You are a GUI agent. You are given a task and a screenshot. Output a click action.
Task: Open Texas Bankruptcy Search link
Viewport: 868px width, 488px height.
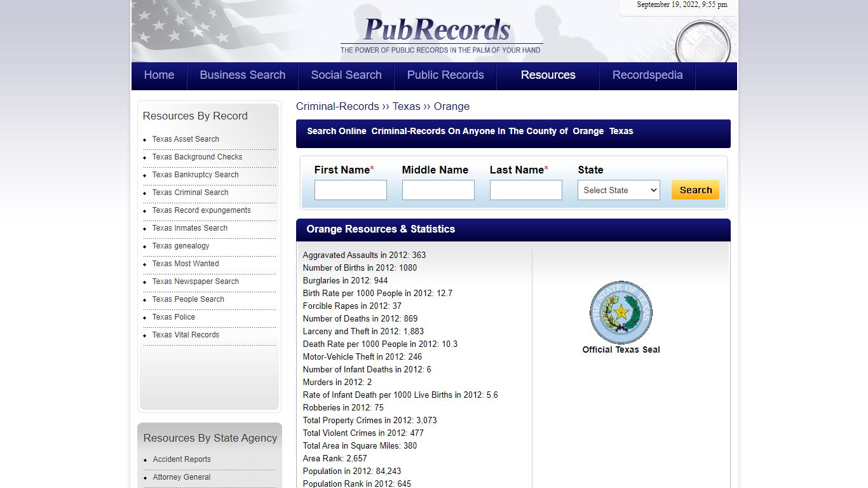pos(195,175)
